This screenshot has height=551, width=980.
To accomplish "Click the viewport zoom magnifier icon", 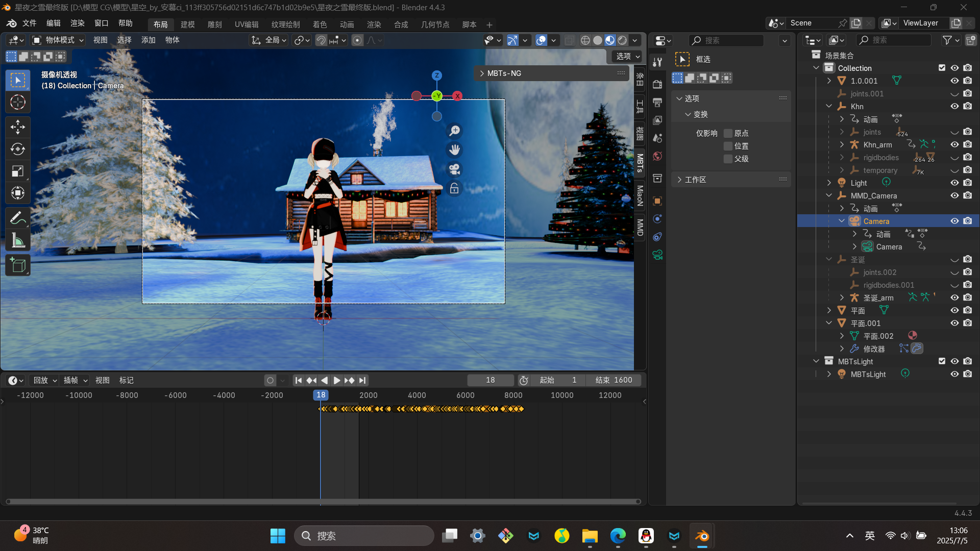I will (454, 131).
